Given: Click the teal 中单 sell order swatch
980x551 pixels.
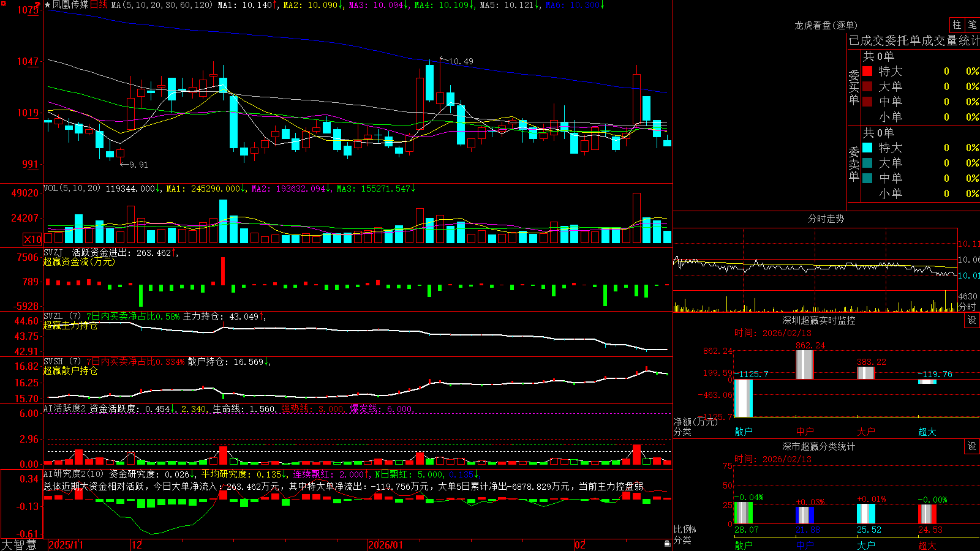Looking at the screenshot, I should click(x=867, y=178).
